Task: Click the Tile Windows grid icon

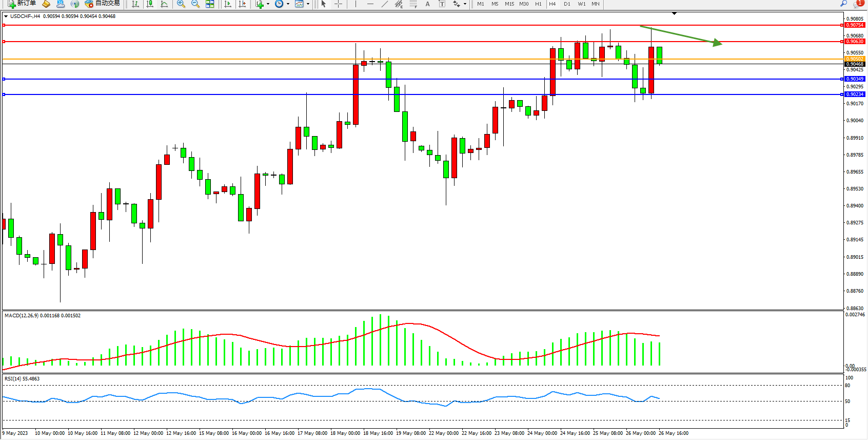Action: click(210, 4)
